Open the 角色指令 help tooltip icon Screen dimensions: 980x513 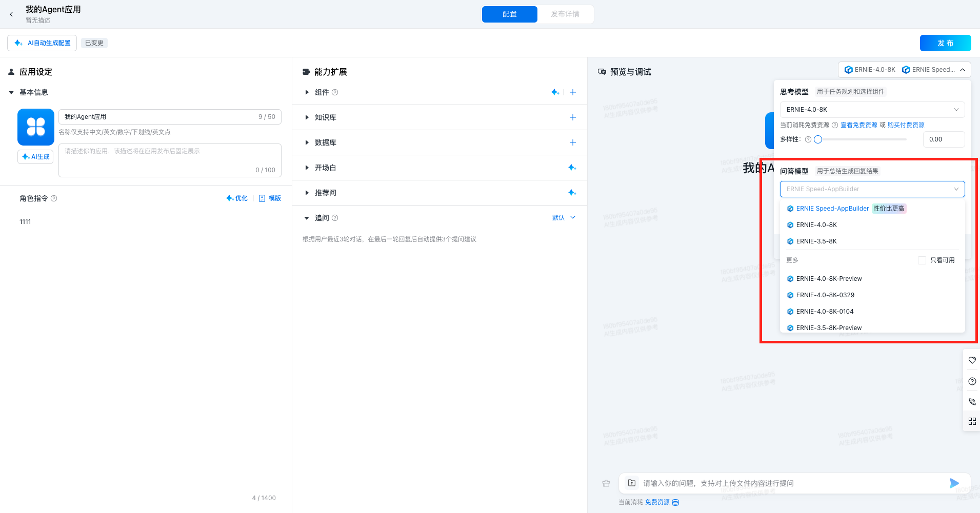[x=54, y=198]
